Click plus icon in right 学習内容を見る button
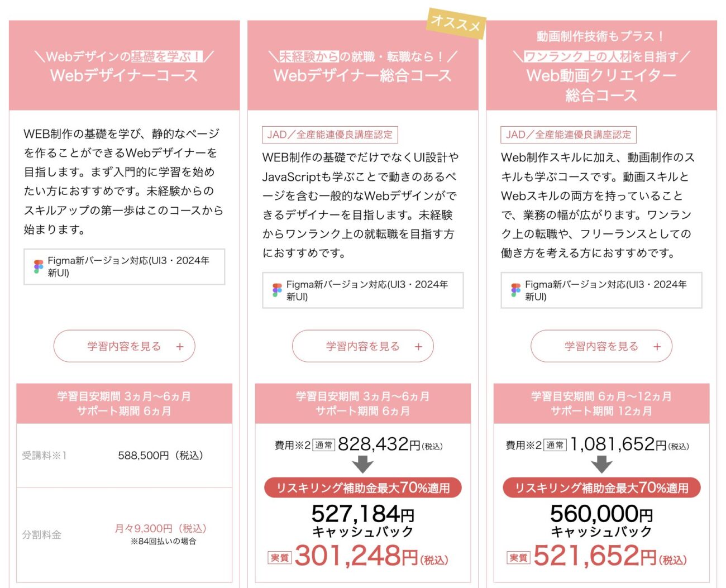The height and width of the screenshot is (588, 726). [657, 347]
